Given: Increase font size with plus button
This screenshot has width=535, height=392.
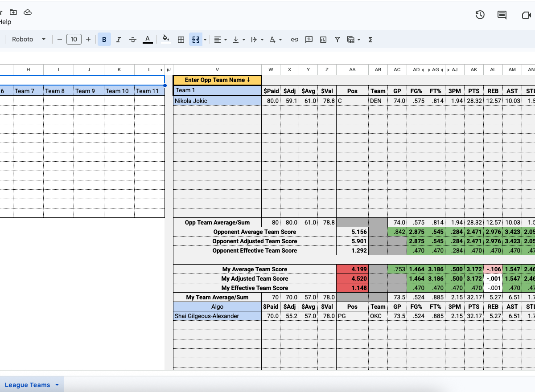Looking at the screenshot, I should [88, 39].
